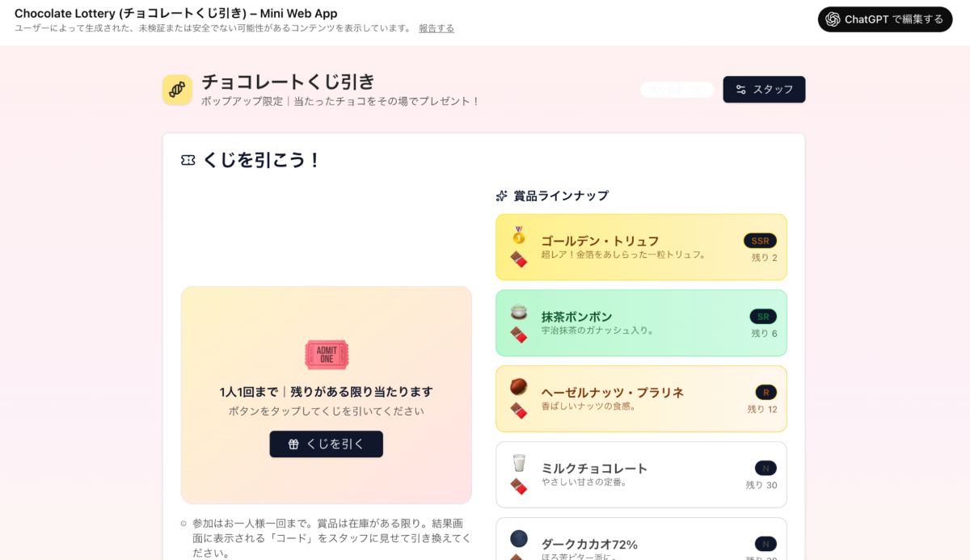Click the candy logo icon beside the title

177,90
